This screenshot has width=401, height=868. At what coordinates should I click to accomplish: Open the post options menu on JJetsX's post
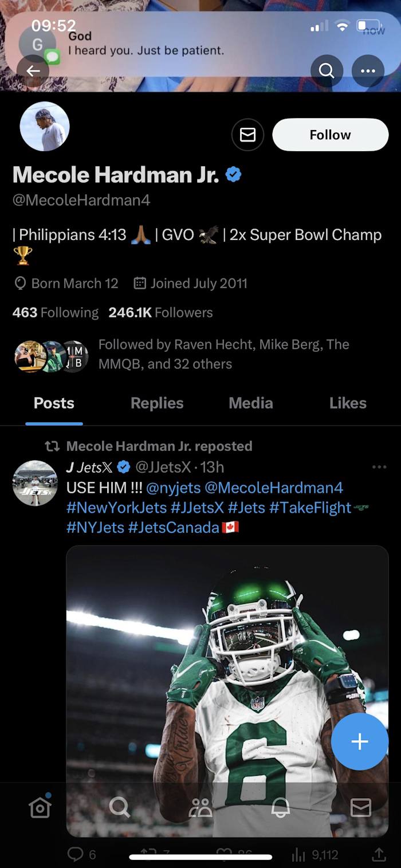pos(380,467)
